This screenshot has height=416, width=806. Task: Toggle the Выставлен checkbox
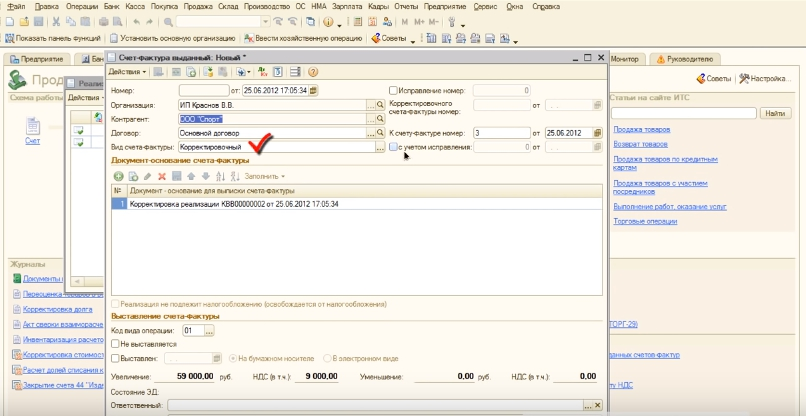(115, 357)
